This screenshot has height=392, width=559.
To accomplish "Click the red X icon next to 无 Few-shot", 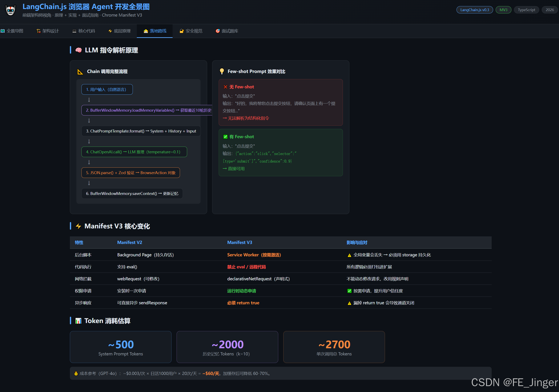I will tap(225, 87).
